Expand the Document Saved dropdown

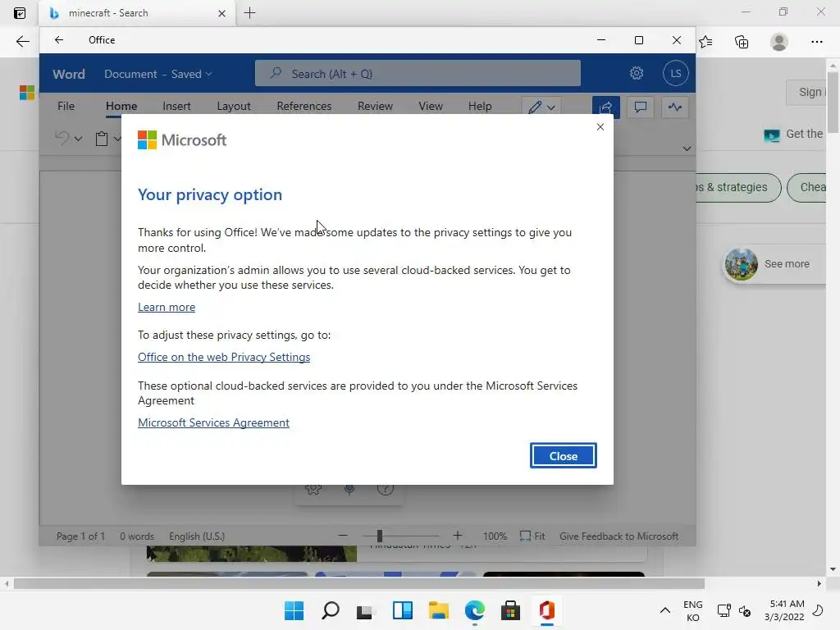pos(157,74)
